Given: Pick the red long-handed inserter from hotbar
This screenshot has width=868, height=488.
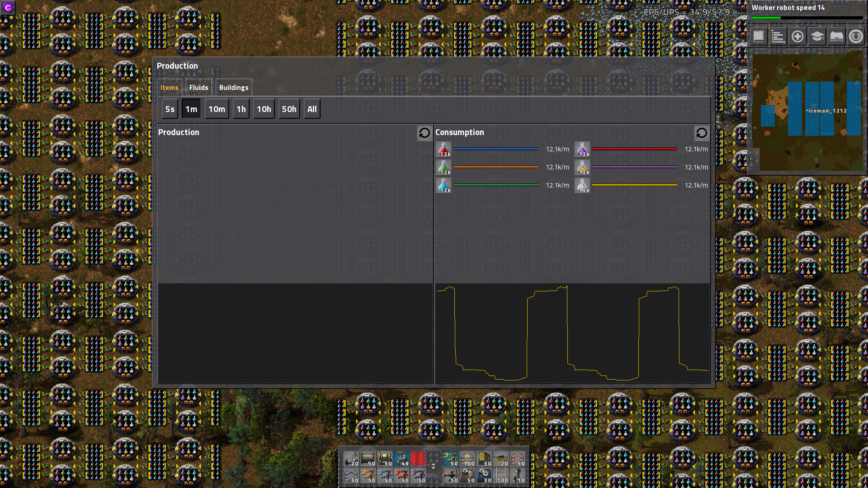Looking at the screenshot, I should pyautogui.click(x=401, y=475).
